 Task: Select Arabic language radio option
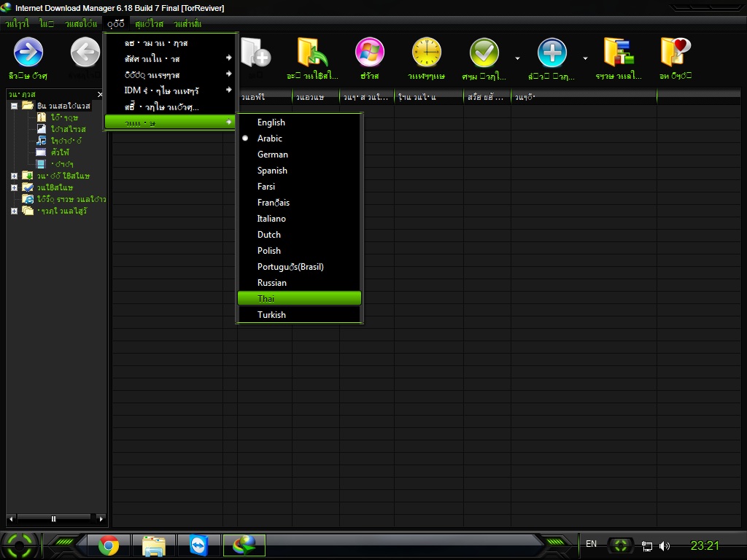(x=299, y=139)
